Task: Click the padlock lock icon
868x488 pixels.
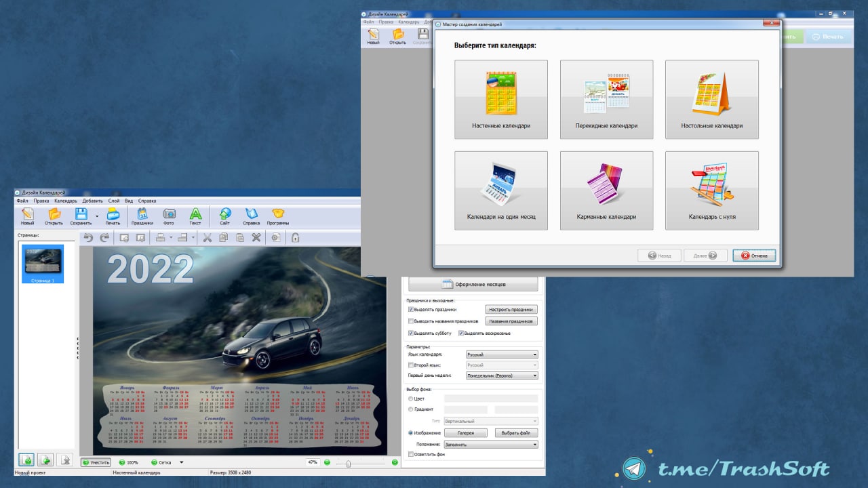Action: [295, 237]
